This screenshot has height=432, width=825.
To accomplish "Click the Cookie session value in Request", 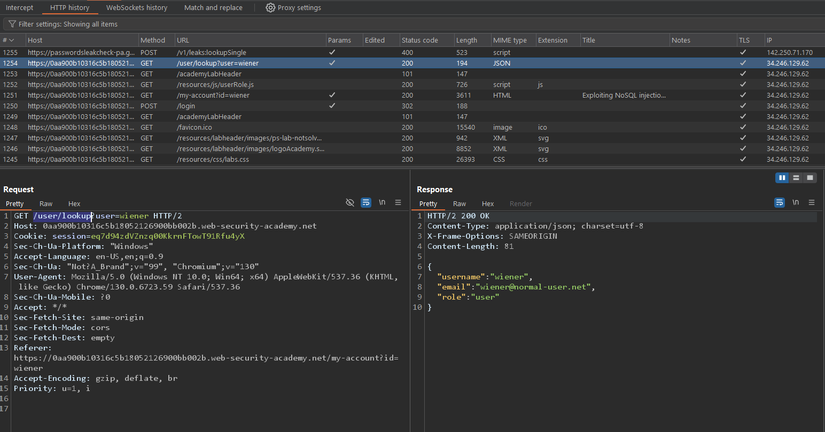I will [x=168, y=236].
